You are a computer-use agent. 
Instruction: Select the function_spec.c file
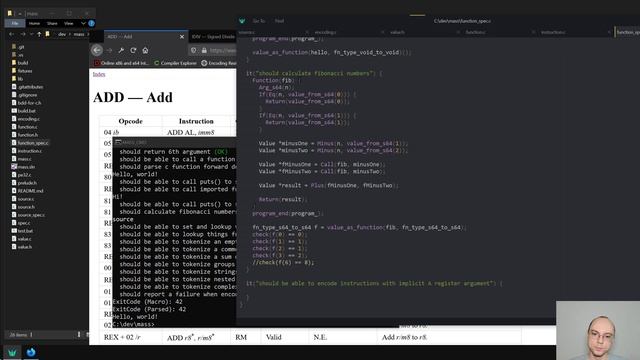click(x=30, y=143)
